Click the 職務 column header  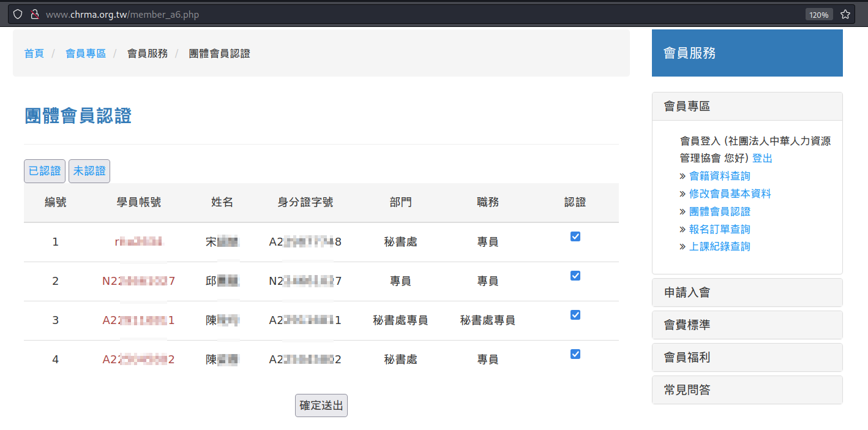click(488, 202)
